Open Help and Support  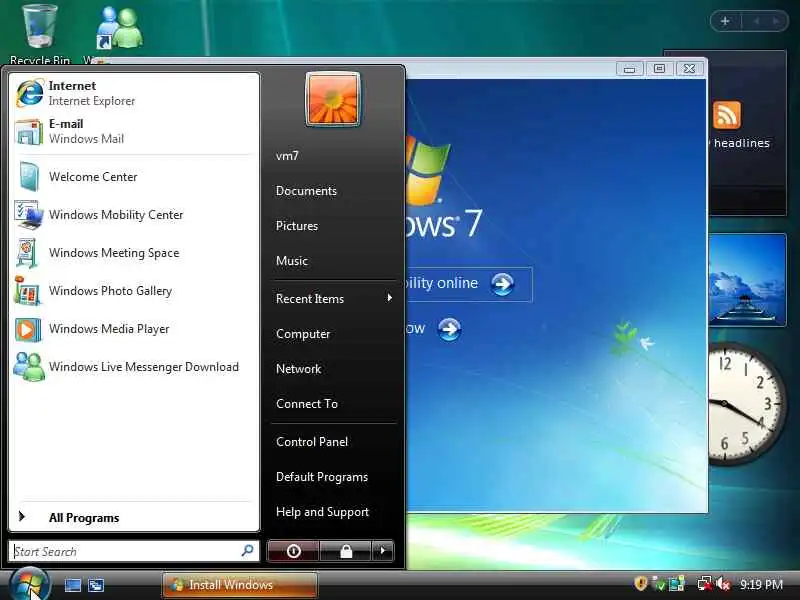tap(322, 512)
